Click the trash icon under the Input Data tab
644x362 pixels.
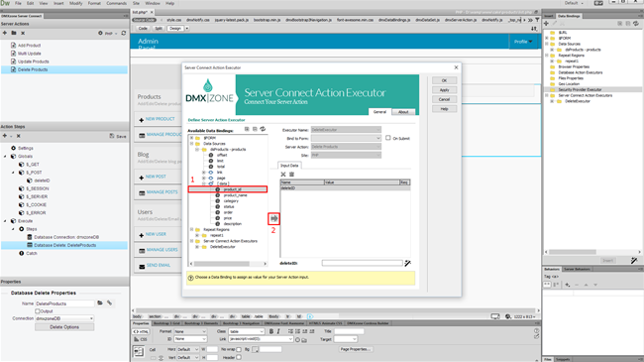291,174
